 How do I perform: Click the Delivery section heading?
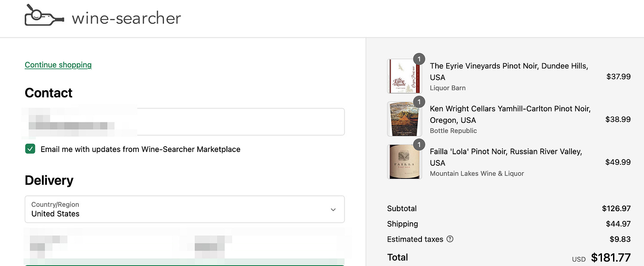[x=49, y=180]
